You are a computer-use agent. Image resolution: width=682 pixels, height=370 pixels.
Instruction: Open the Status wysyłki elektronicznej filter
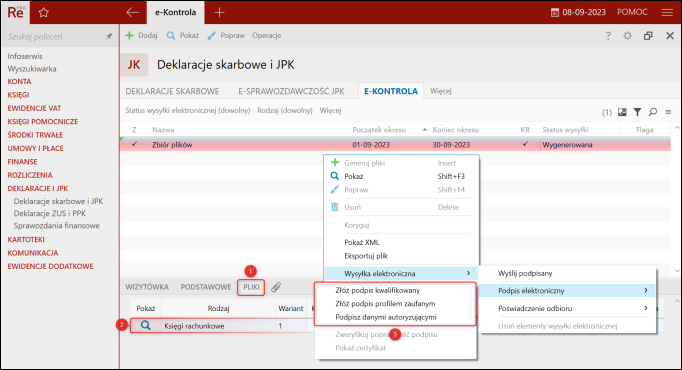tap(187, 110)
